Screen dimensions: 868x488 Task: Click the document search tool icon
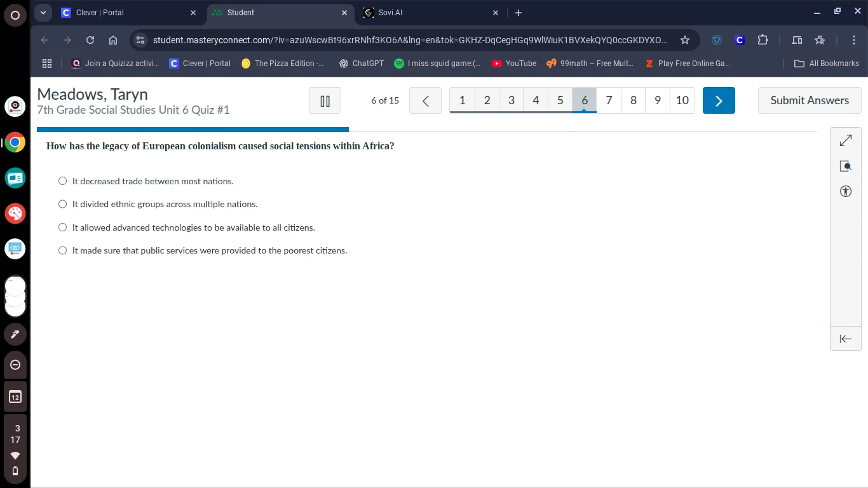[x=845, y=166]
